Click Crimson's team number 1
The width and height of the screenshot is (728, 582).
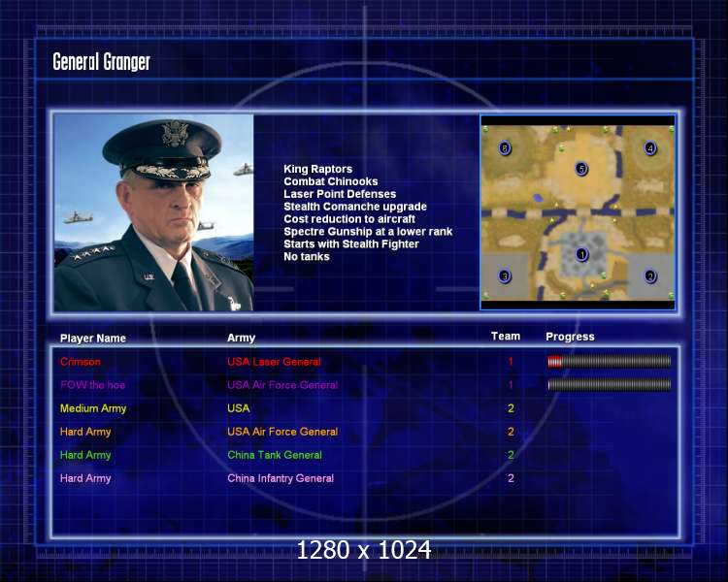(x=511, y=362)
